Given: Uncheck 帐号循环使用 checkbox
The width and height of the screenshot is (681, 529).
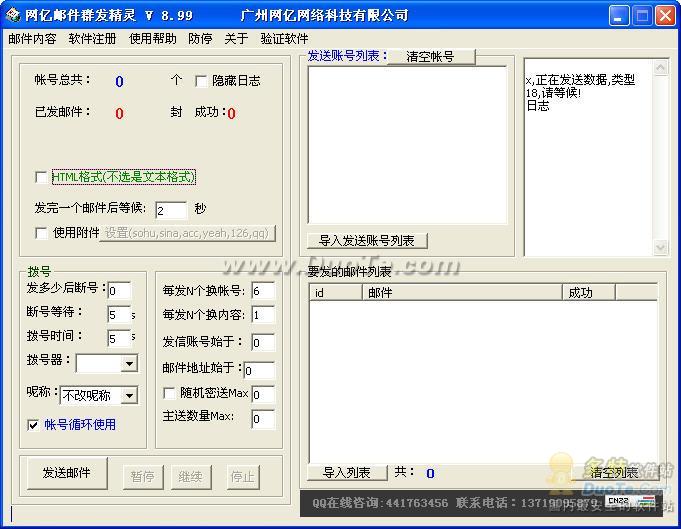Looking at the screenshot, I should [34, 425].
